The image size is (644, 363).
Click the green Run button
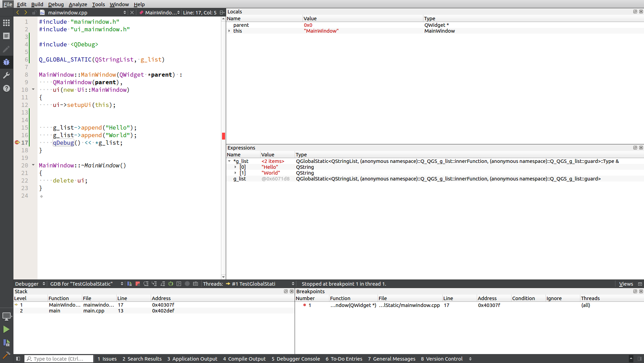6,329
